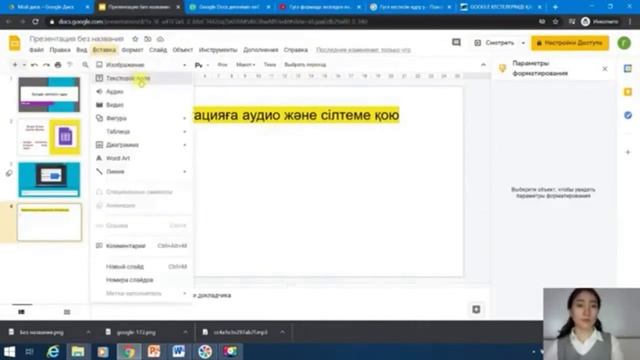Viewport: 640px width, 360px height.
Task: Reload the browser page
Action: pyautogui.click(x=36, y=21)
